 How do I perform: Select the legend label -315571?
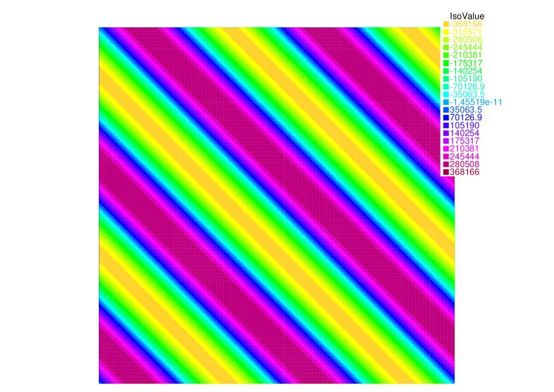tap(466, 32)
